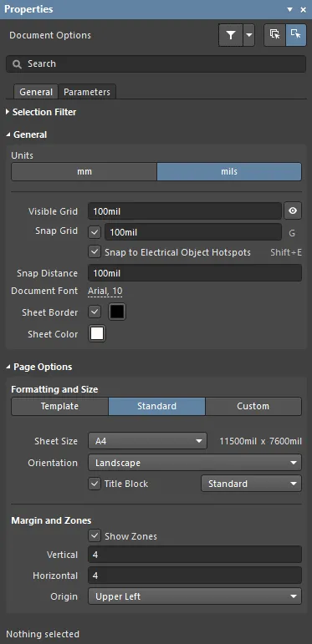Click the Snap Grid value field
Image resolution: width=312 pixels, height=644 pixels.
click(x=192, y=232)
